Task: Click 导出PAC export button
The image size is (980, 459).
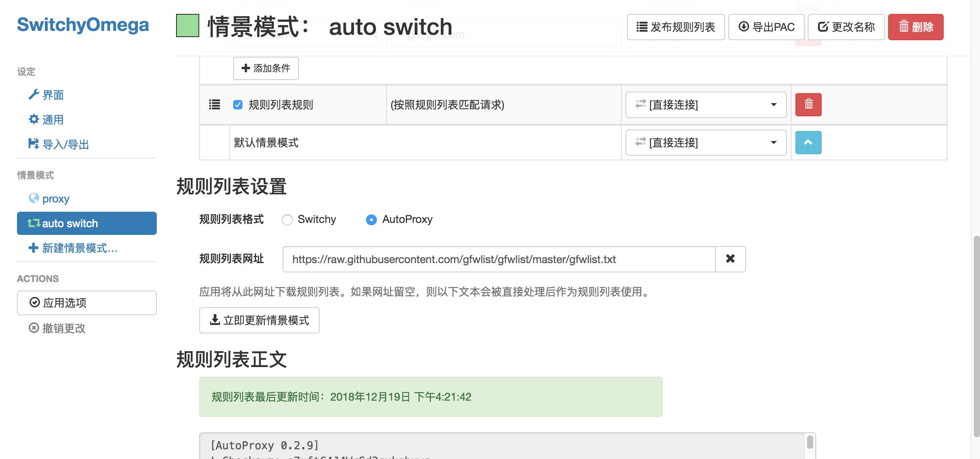Action: point(766,27)
